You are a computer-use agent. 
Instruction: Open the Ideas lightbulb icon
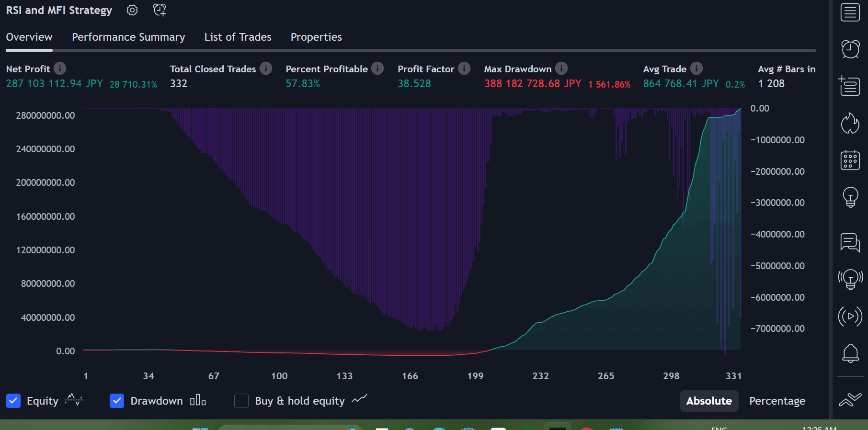click(850, 197)
